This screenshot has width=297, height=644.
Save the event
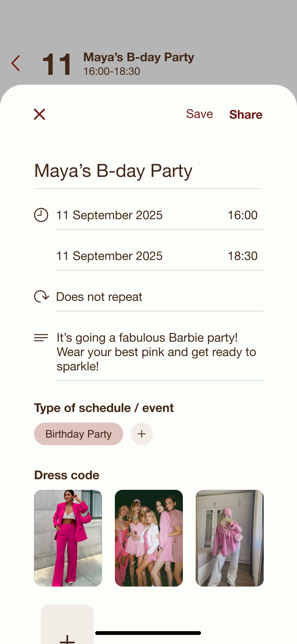[x=199, y=114]
